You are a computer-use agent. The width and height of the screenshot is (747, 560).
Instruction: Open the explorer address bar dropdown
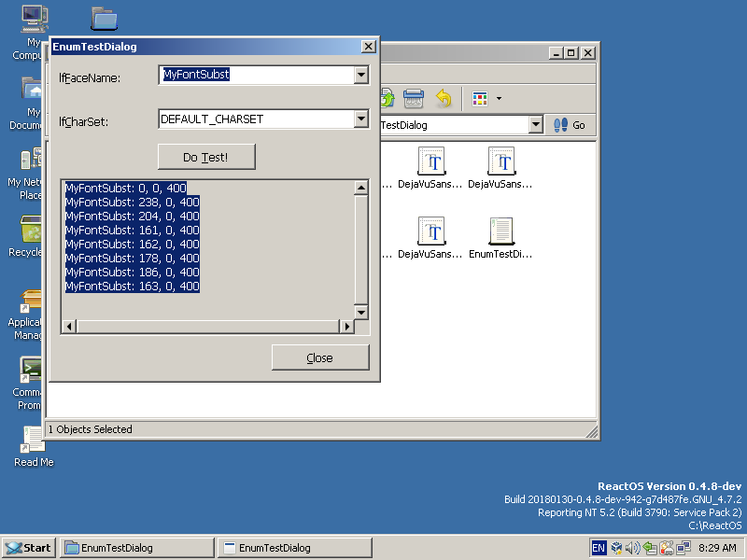coord(535,125)
